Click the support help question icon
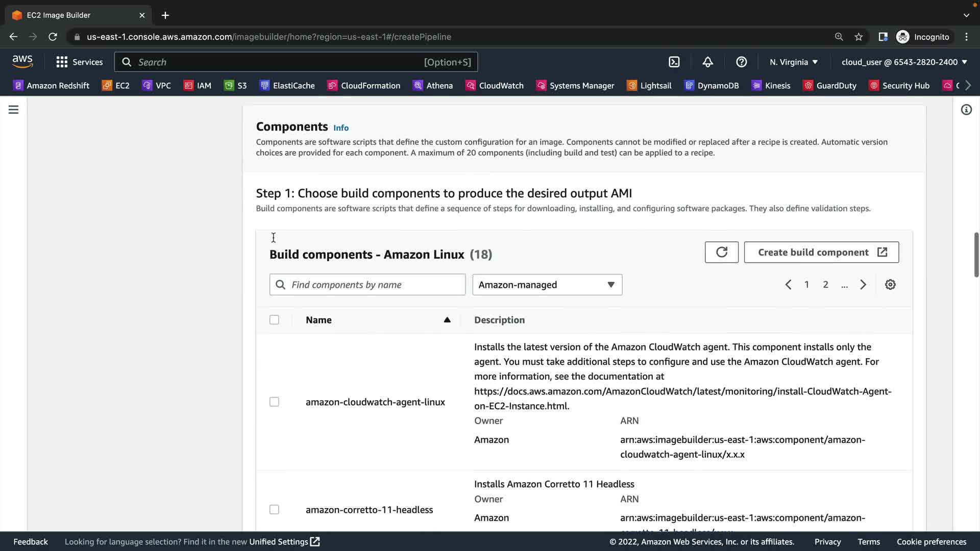The image size is (980, 551). pos(741,62)
